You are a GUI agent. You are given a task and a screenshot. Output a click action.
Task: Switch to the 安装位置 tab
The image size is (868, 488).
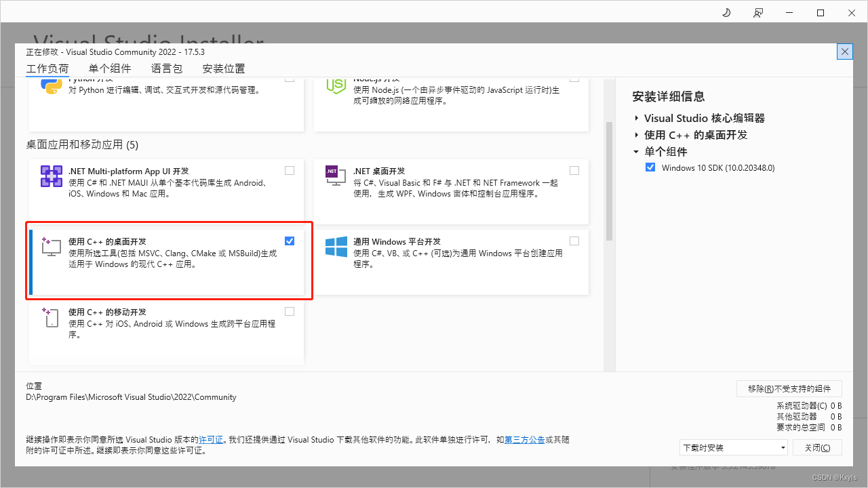point(224,68)
